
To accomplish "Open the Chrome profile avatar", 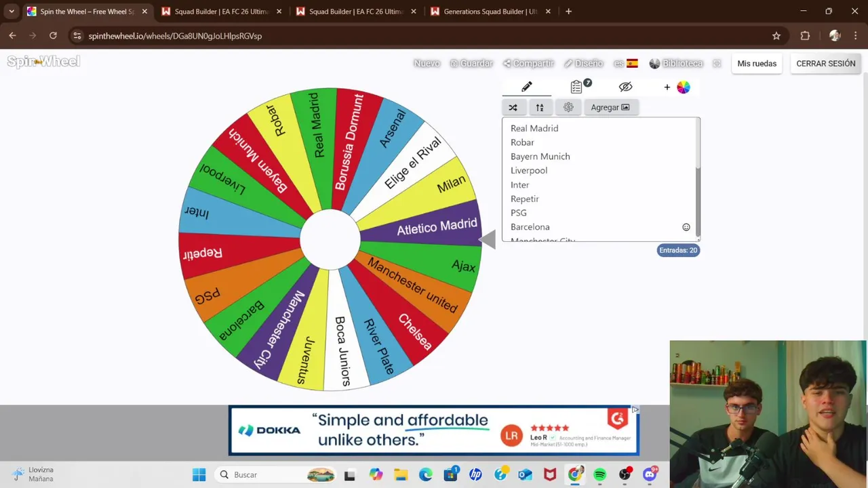I will (835, 36).
